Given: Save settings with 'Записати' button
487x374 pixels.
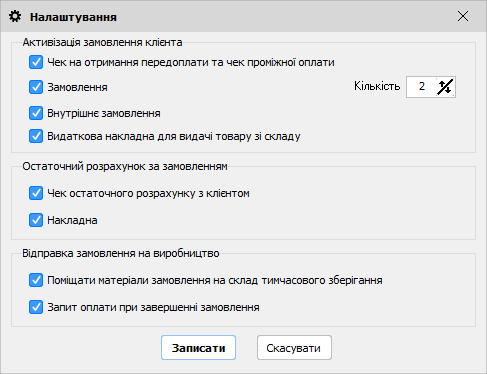Looking at the screenshot, I should pyautogui.click(x=198, y=348).
